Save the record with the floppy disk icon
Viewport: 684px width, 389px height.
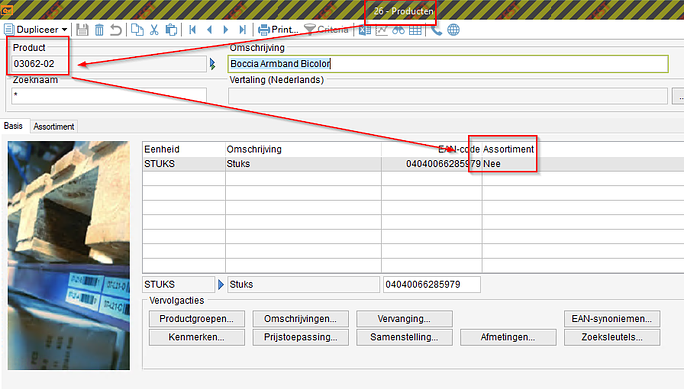82,30
